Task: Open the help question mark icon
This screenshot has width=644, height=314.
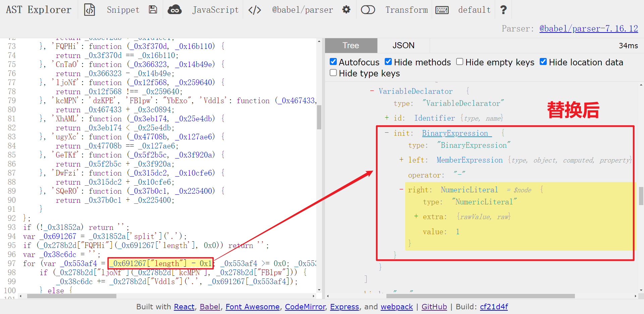Action: coord(503,10)
